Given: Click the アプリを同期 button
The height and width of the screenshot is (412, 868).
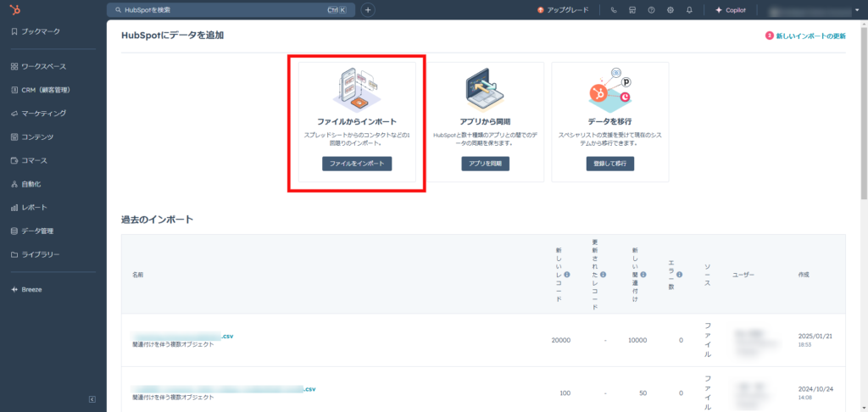Looking at the screenshot, I should (486, 164).
